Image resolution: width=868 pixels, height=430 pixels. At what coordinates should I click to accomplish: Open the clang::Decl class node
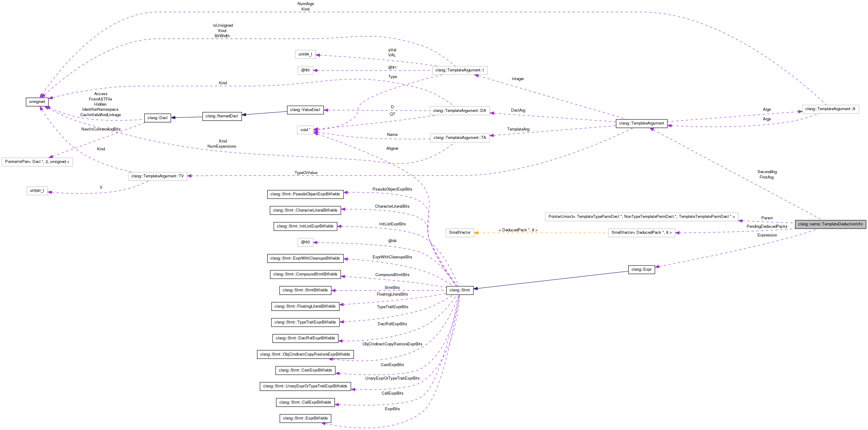(x=157, y=118)
